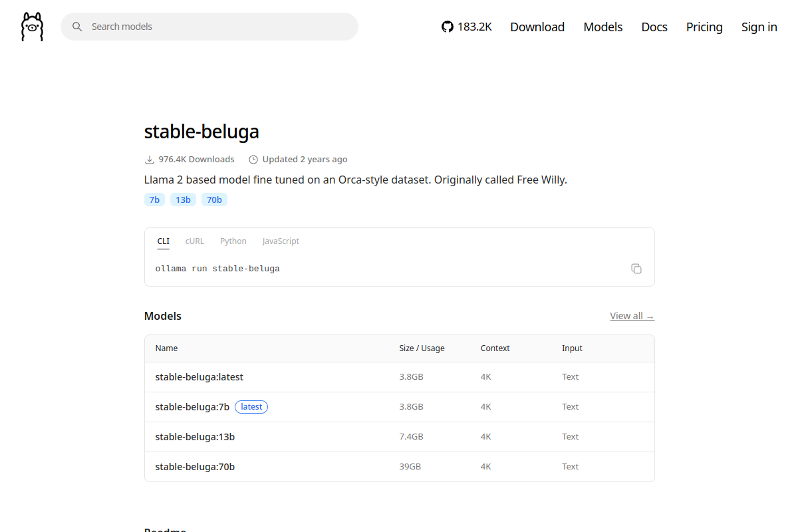Click the Context column header

coord(495,348)
